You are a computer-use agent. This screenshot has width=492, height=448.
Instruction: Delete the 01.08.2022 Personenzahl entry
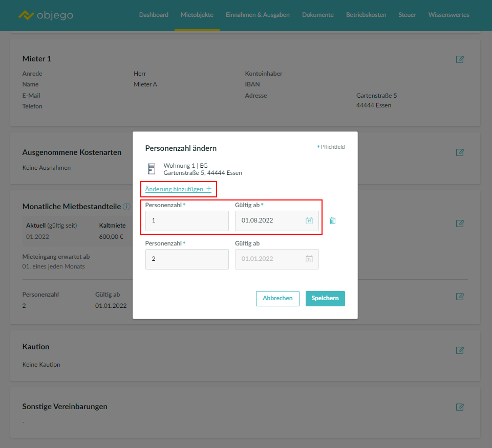point(333,220)
